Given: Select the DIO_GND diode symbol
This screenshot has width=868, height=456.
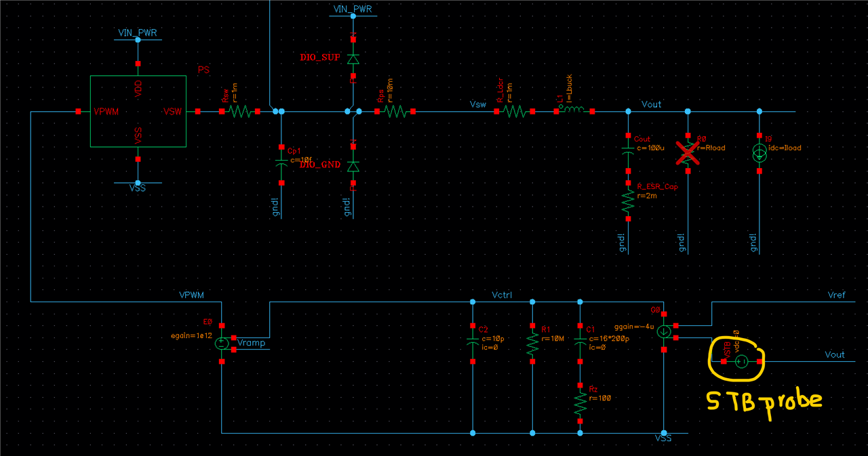Looking at the screenshot, I should 353,166.
